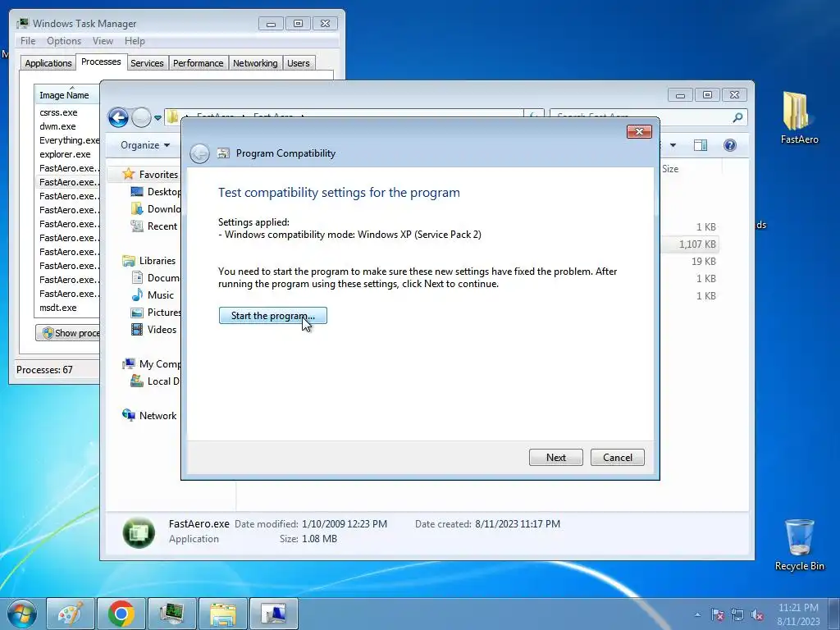Open Videos library in sidebar
Image resolution: width=840 pixels, height=630 pixels.
(153, 329)
